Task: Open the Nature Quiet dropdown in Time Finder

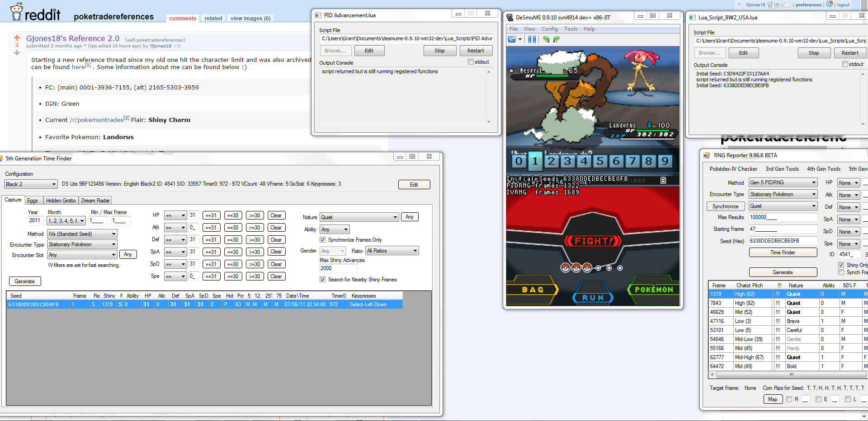Action: tap(359, 217)
